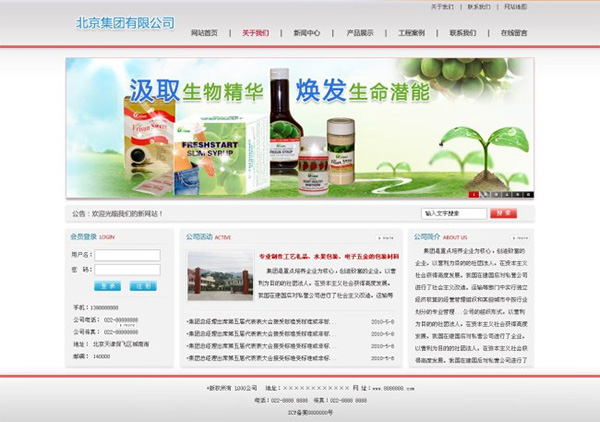The height and width of the screenshot is (422, 600).
Task: Click the footer 电话 number text
Action: (281, 401)
